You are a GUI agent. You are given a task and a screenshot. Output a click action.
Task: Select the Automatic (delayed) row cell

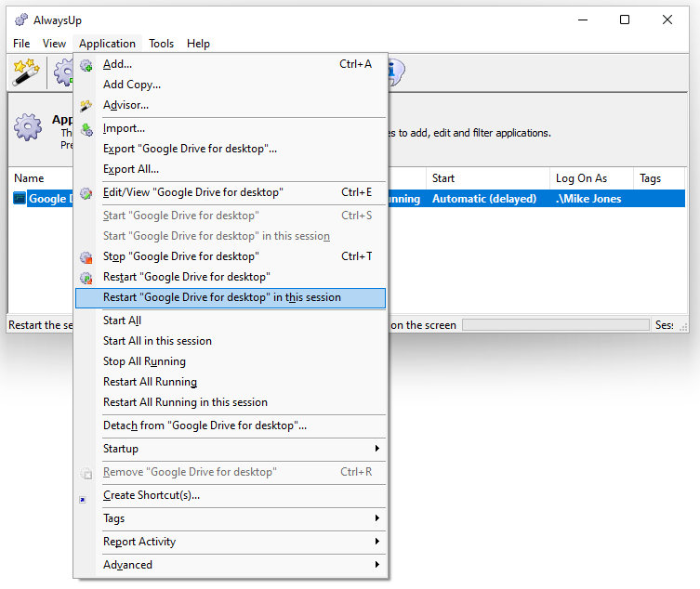coord(484,199)
